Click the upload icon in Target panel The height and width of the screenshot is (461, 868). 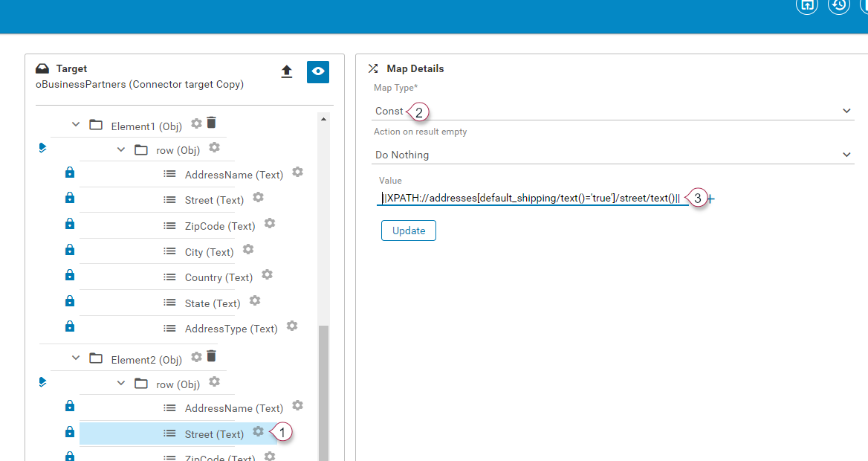[287, 71]
